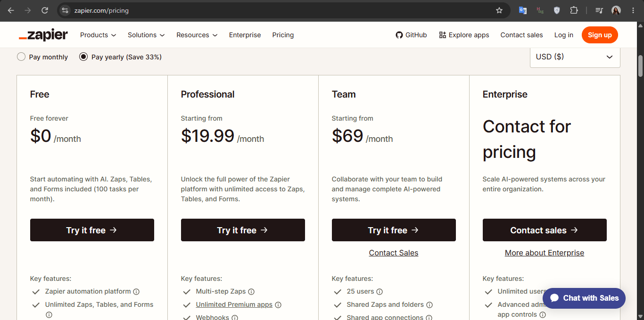Bookmark this page with the star icon
This screenshot has height=320, width=644.
click(x=499, y=10)
